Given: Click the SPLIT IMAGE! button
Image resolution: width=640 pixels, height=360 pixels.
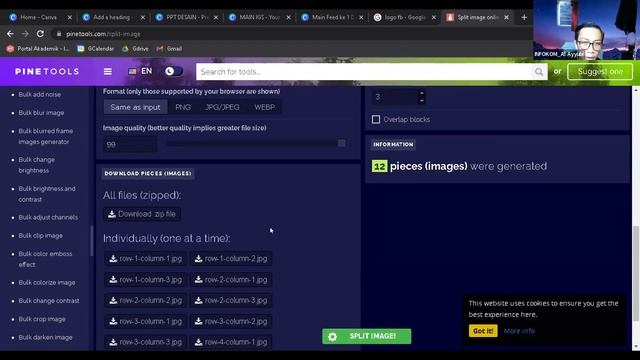Looking at the screenshot, I should click(367, 336).
